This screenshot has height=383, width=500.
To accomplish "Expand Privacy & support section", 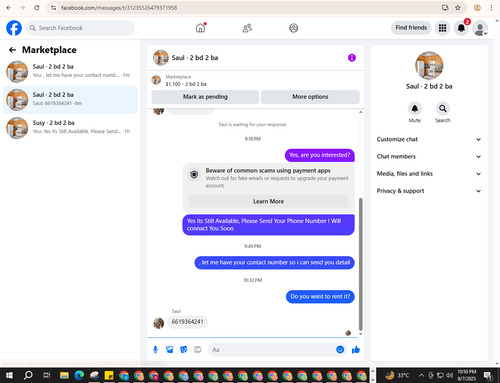I will tap(429, 191).
